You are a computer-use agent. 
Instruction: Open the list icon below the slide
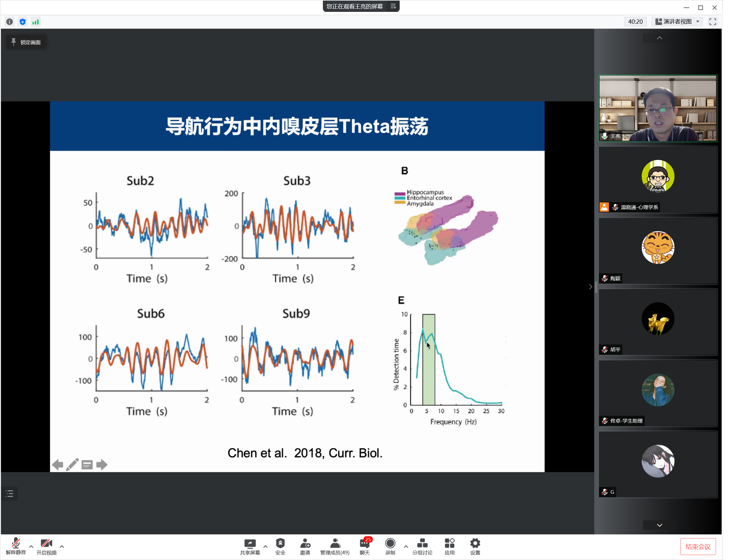[x=10, y=494]
